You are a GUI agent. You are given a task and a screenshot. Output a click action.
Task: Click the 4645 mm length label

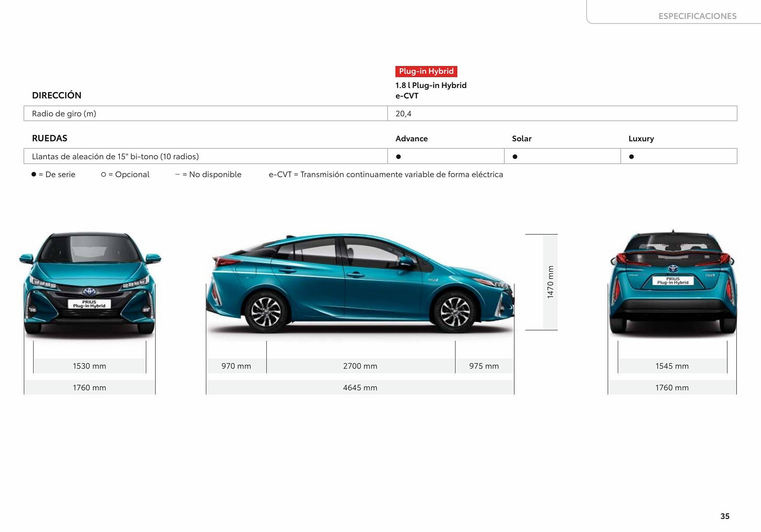pyautogui.click(x=360, y=388)
